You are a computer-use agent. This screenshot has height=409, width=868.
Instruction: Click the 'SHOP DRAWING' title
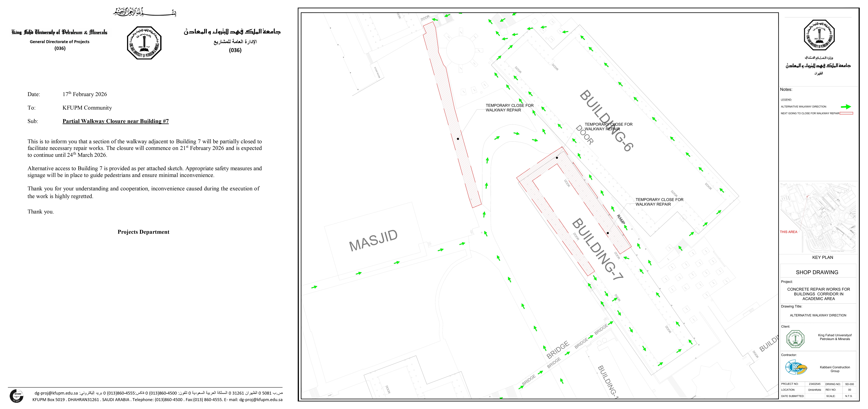817,272
